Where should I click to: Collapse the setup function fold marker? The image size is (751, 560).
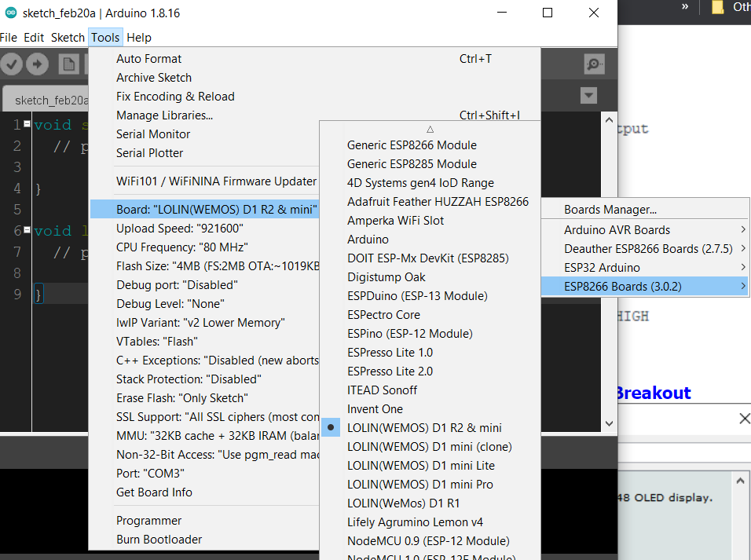coord(27,124)
